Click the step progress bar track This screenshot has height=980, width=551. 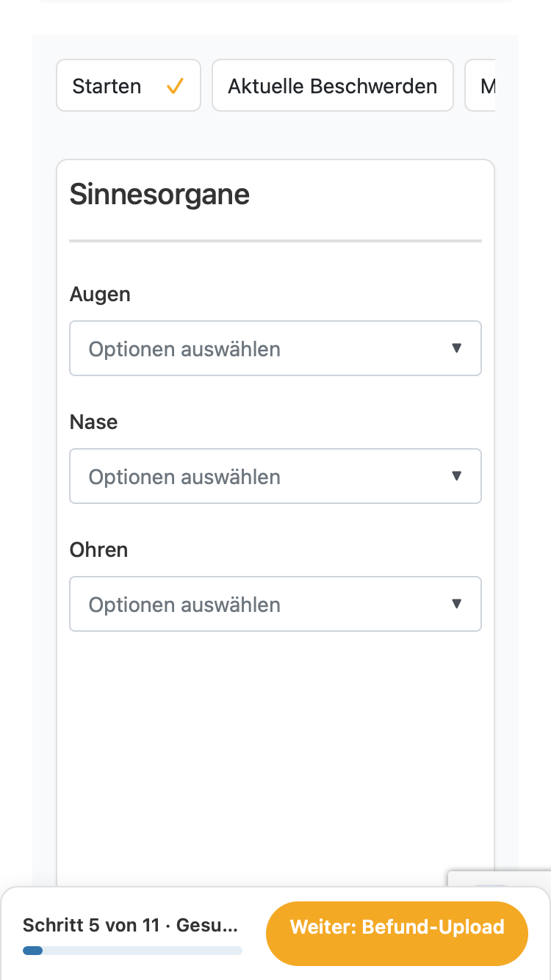click(x=132, y=951)
